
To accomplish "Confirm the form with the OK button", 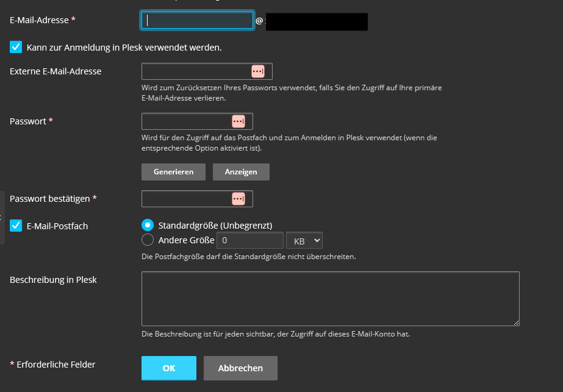I will [169, 368].
